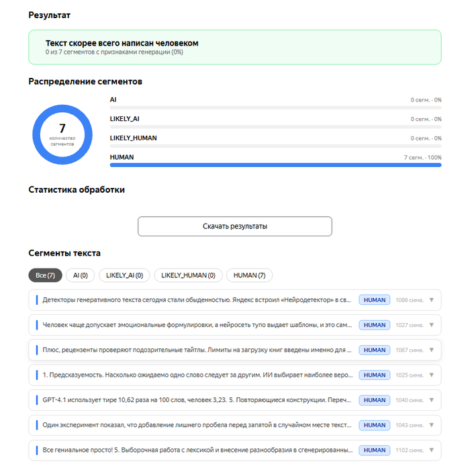Click HUMAN badge on 'Один эксперимент' segment

[x=375, y=425]
